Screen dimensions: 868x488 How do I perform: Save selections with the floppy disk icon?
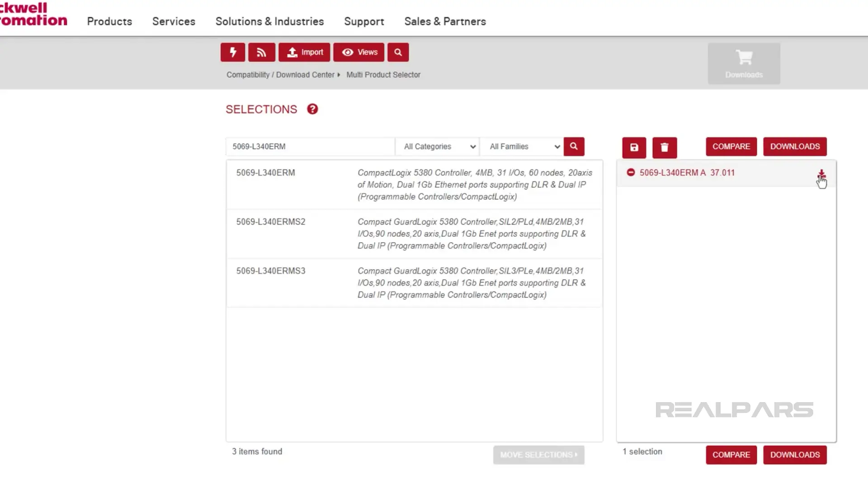634,148
